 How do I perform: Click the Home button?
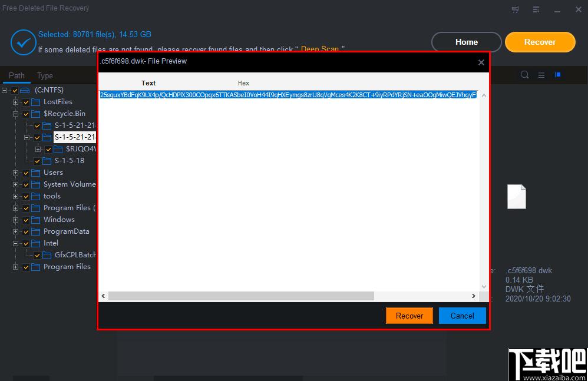tap(467, 42)
